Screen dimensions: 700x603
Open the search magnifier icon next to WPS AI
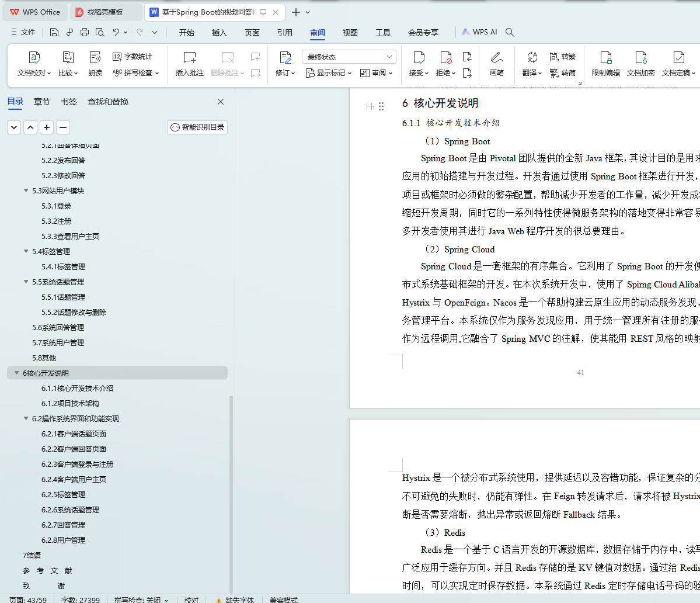click(510, 32)
